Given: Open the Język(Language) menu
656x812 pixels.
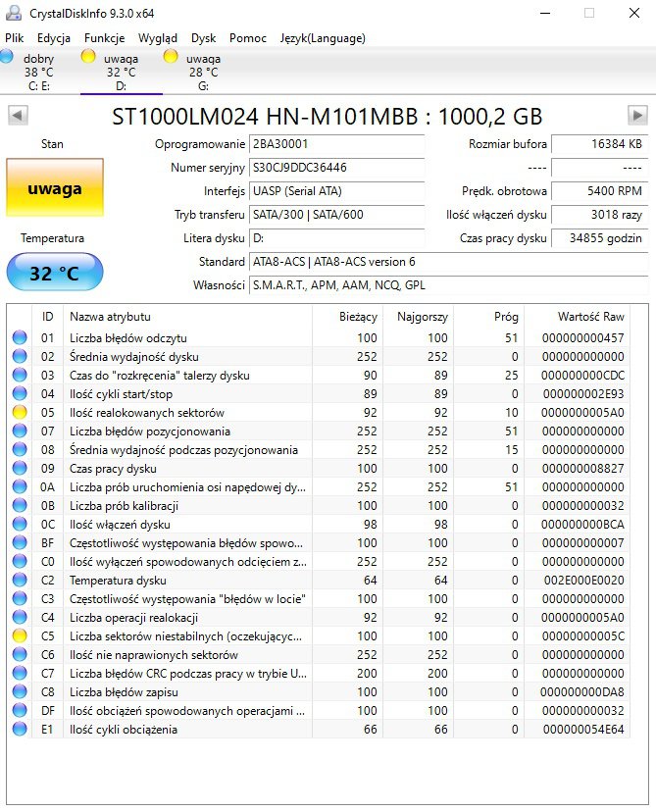Looking at the screenshot, I should pyautogui.click(x=323, y=38).
